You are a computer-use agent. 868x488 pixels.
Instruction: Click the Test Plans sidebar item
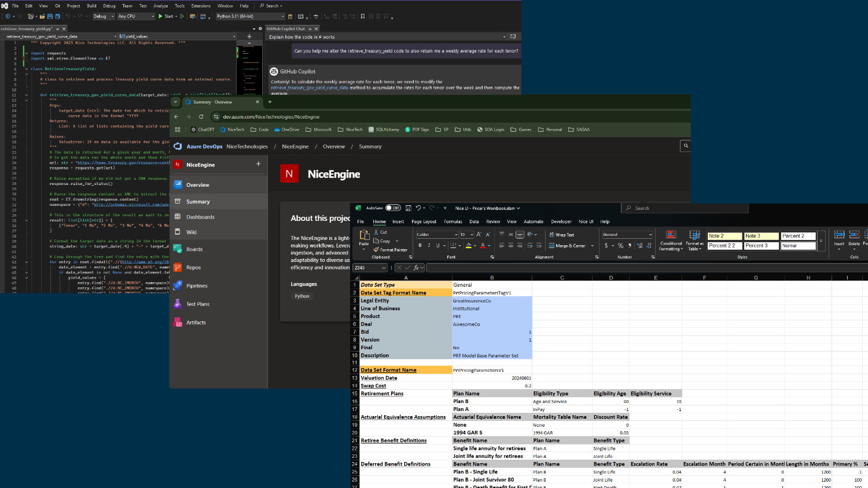[x=198, y=304]
